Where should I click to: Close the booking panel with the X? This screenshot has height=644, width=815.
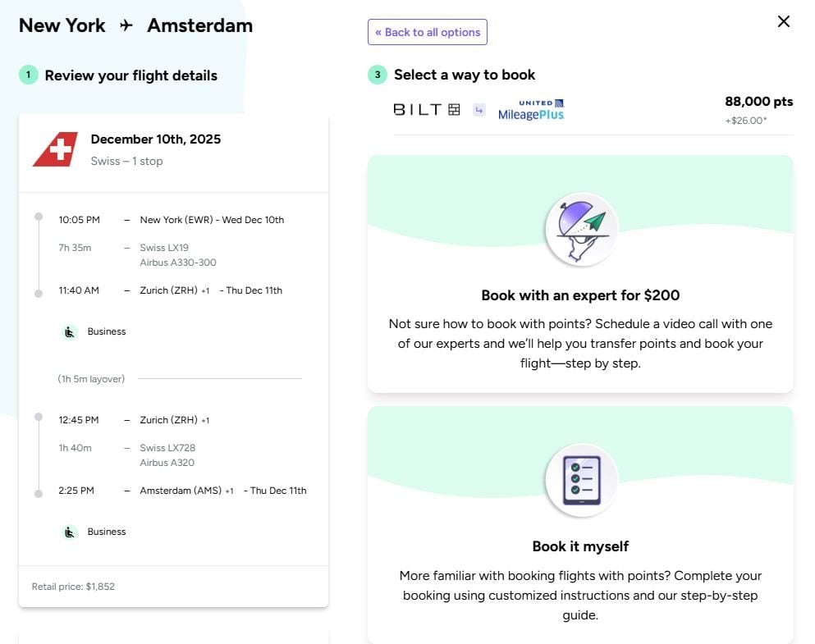click(784, 21)
